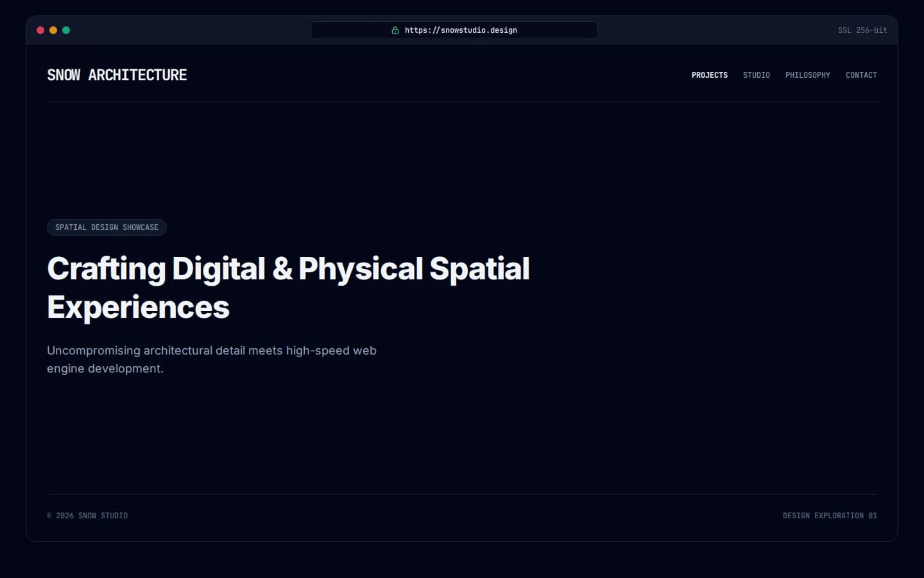
Task: Focus the snowstudio.design address bar
Action: coord(454,30)
